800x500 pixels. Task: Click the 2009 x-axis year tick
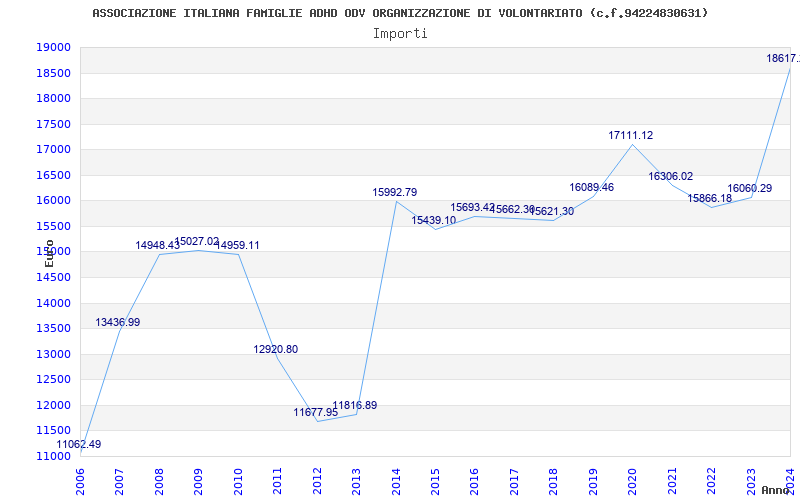click(x=198, y=481)
